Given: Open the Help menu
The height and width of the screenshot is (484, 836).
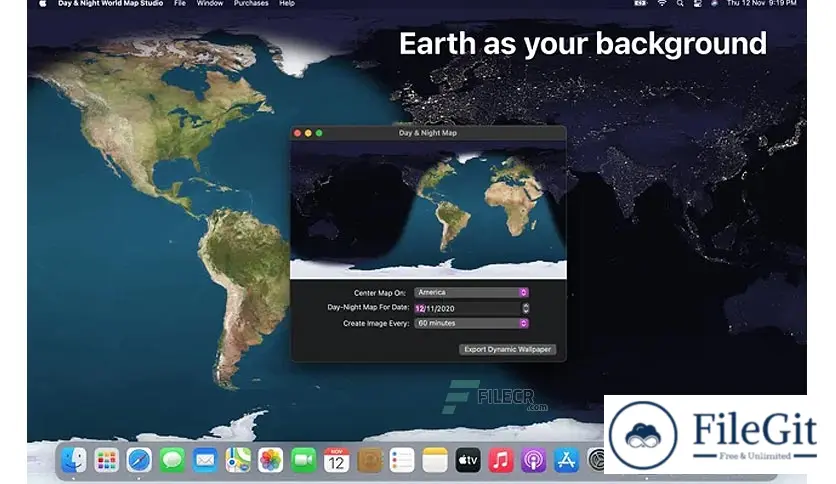Looking at the screenshot, I should (287, 3).
